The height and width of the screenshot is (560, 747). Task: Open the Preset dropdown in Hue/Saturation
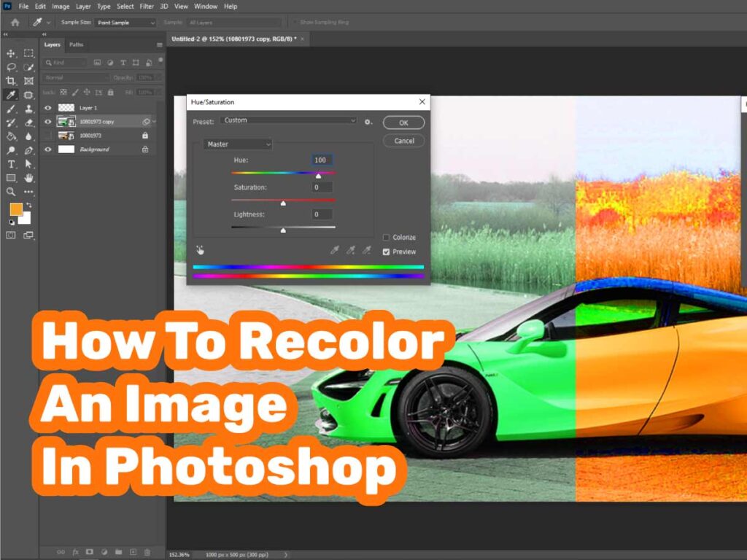coord(287,120)
